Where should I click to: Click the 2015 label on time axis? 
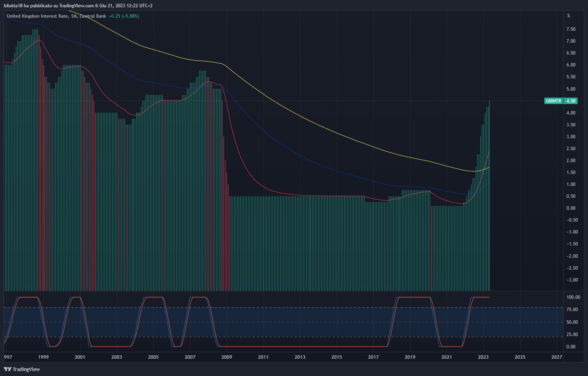(x=337, y=357)
